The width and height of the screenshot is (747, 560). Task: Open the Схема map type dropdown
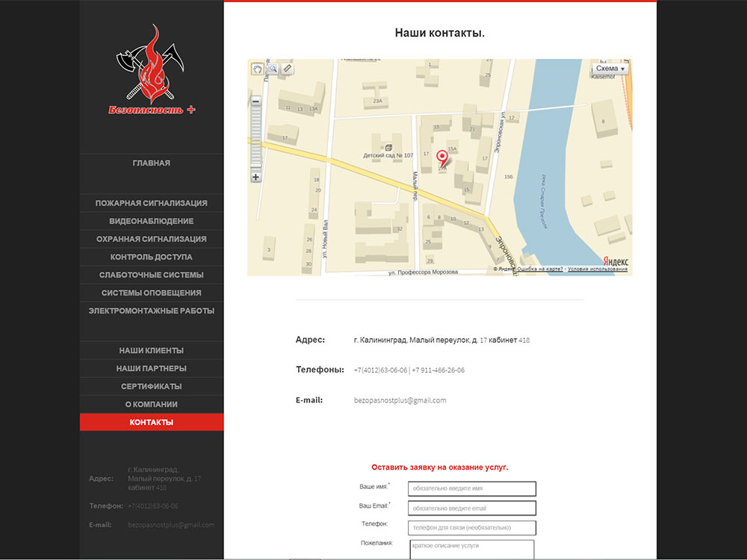click(x=610, y=69)
